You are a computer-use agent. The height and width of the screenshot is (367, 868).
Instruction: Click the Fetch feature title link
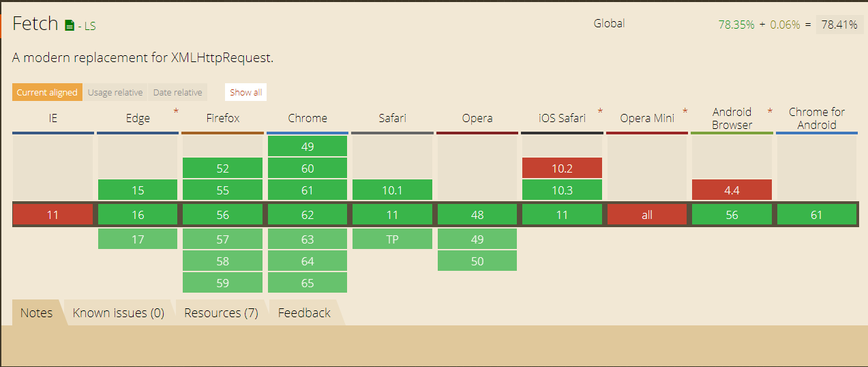point(35,24)
